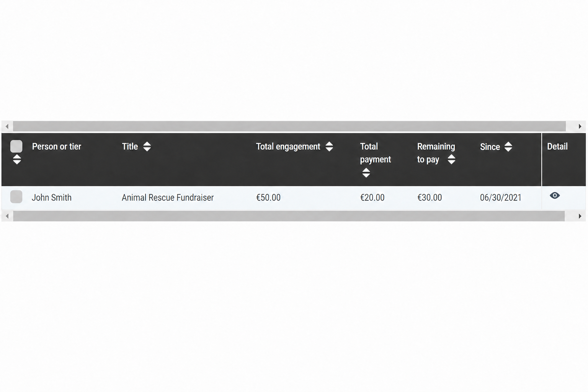Click John Smith name in the row
Image resolution: width=588 pixels, height=392 pixels.
coord(52,198)
